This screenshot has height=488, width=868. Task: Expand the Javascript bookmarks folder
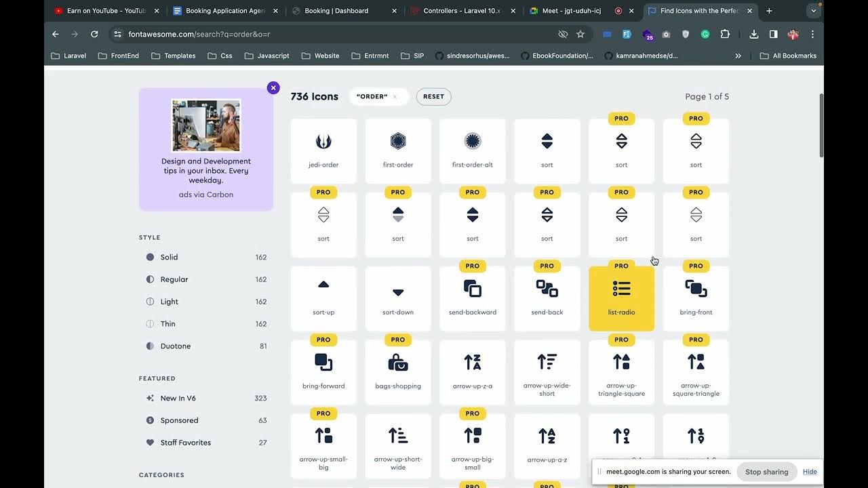[x=267, y=56]
